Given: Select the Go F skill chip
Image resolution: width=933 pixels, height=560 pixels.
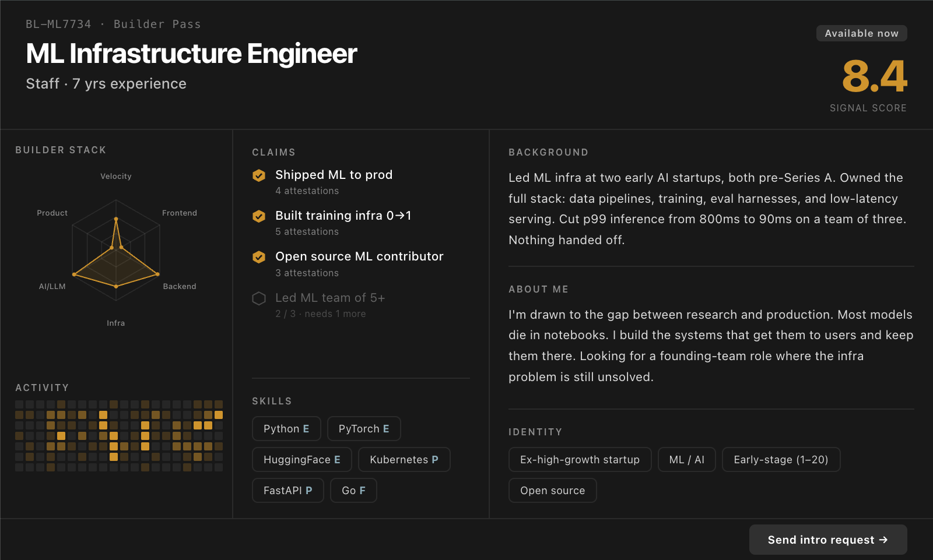Looking at the screenshot, I should [x=353, y=491].
